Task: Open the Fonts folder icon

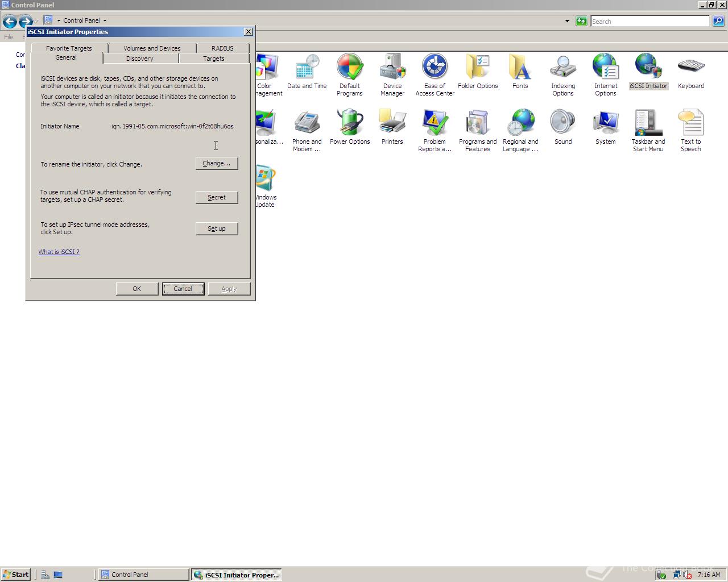Action: pyautogui.click(x=520, y=72)
